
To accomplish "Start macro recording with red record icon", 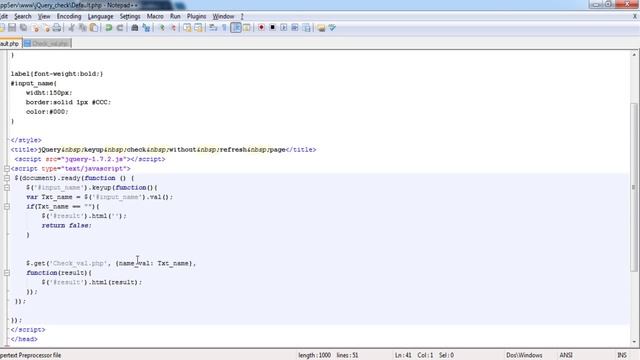I will point(261,28).
